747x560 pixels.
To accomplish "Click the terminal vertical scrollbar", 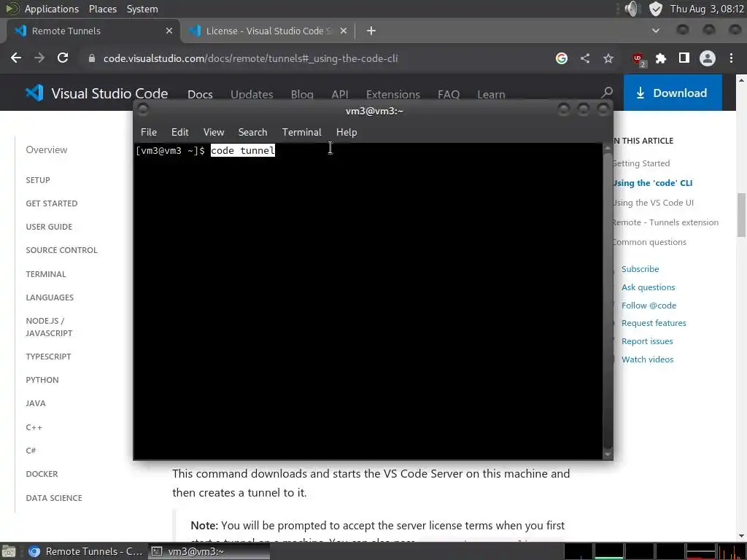I will tap(608, 300).
